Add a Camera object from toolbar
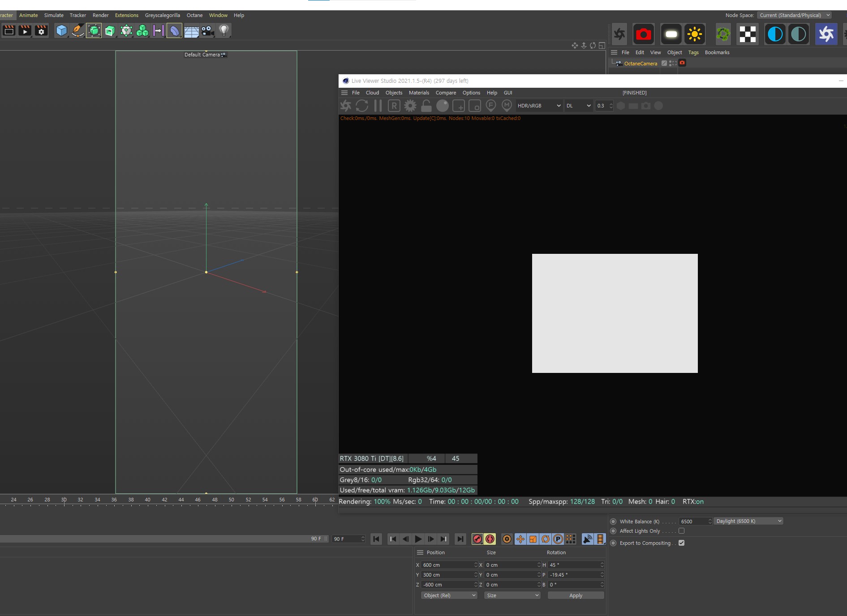Viewport: 847px width, 616px height. click(x=207, y=30)
